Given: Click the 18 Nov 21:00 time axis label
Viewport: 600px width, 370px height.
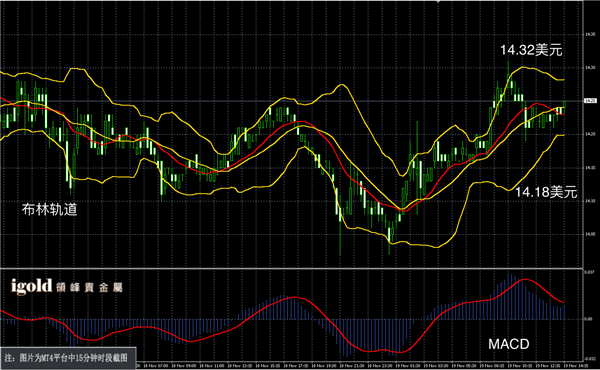Looking at the screenshot, I should (352, 366).
